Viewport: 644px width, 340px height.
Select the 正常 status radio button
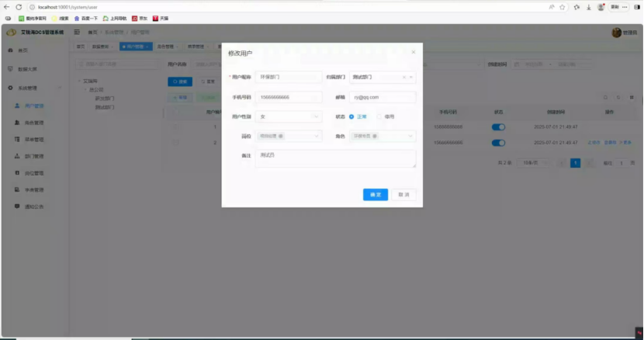click(351, 116)
